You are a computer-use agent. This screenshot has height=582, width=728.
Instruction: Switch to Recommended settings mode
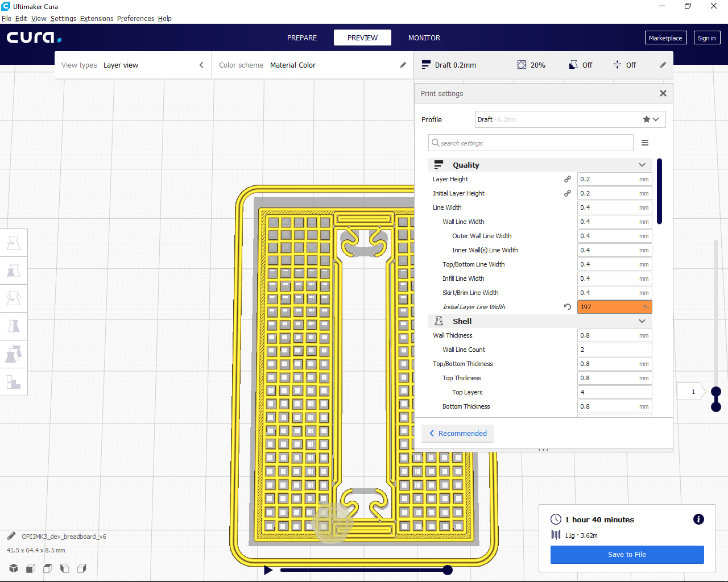458,433
